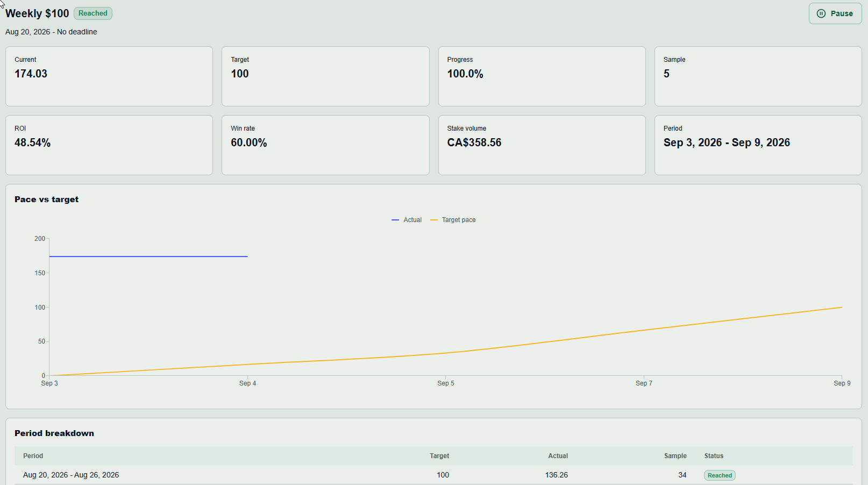This screenshot has height=485, width=868.
Task: Click the Current value 174.03
Action: (31, 74)
